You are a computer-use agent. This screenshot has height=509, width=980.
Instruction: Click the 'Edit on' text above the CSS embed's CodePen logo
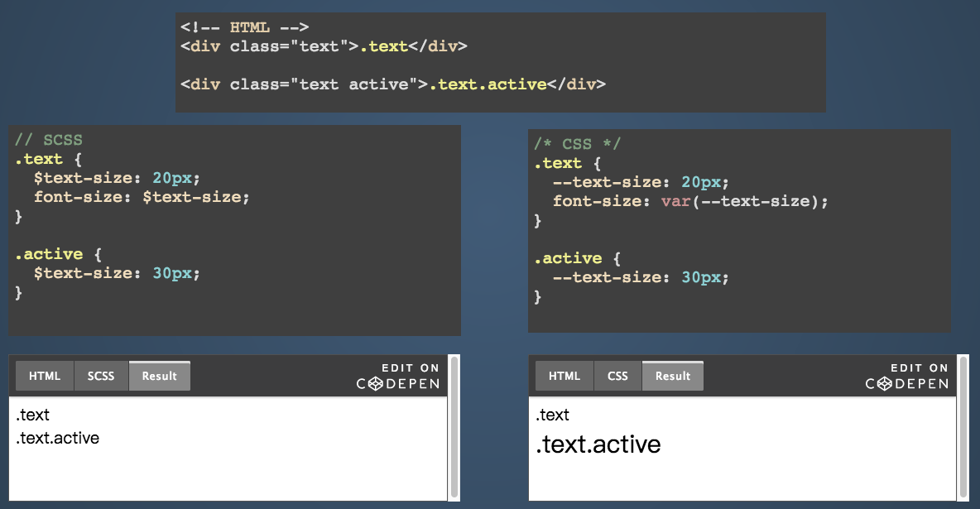point(920,368)
